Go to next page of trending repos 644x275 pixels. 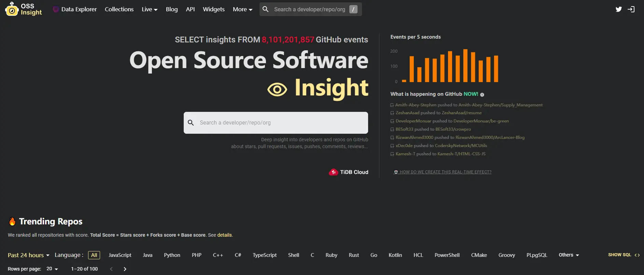click(125, 269)
